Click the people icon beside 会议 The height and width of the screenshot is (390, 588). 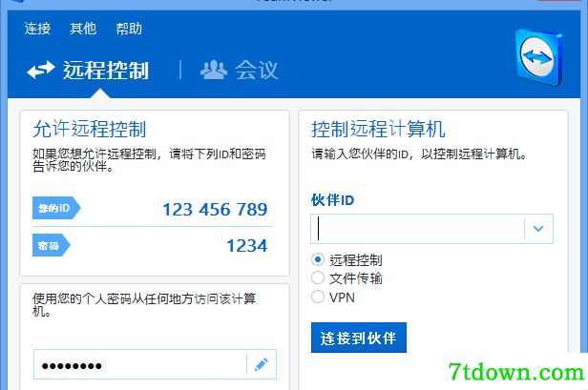(x=214, y=70)
